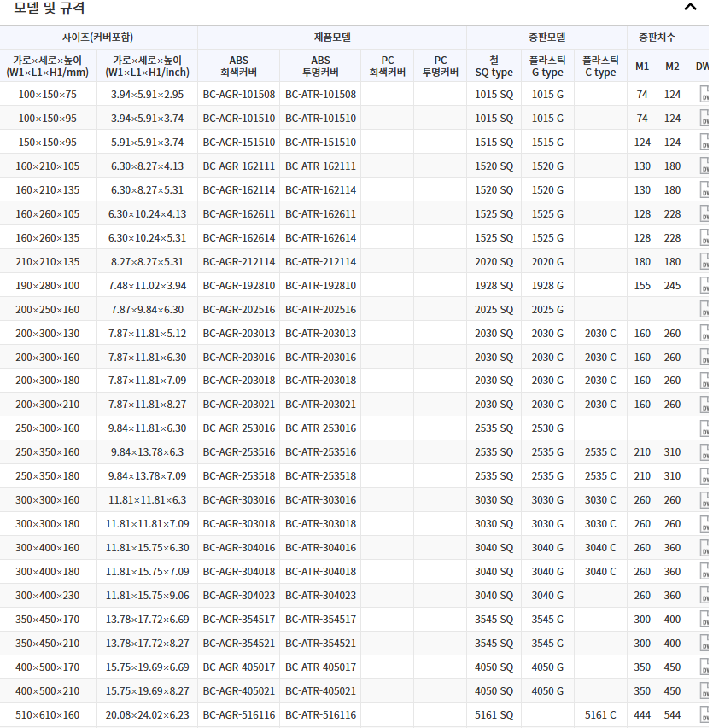Viewport: 713px width, 728px height.
Task: Click DWG icon for BC-AGR-162614 row
Action: point(705,238)
